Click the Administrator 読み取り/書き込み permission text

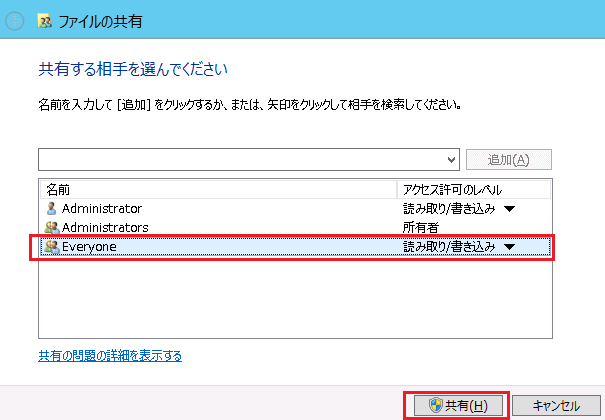pyautogui.click(x=449, y=209)
